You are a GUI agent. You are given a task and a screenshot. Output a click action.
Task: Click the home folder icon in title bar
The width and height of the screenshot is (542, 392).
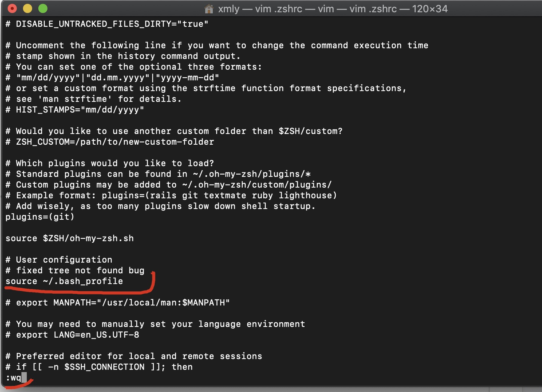(x=209, y=9)
